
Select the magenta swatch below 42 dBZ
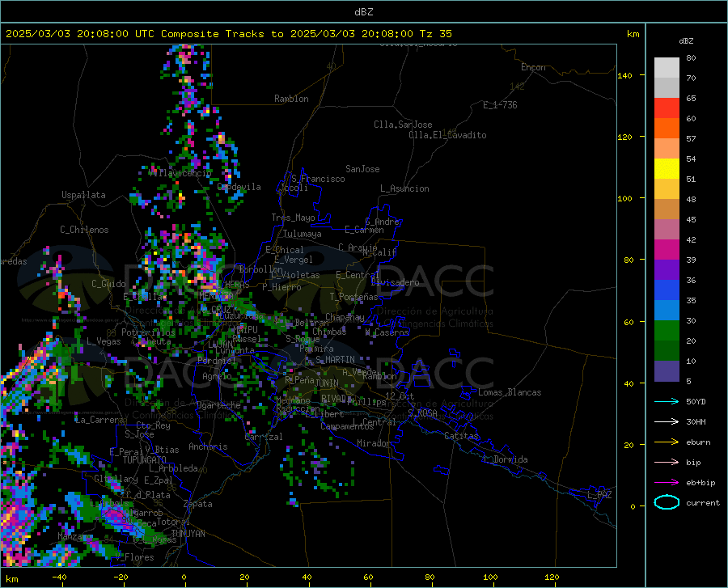pyautogui.click(x=667, y=250)
